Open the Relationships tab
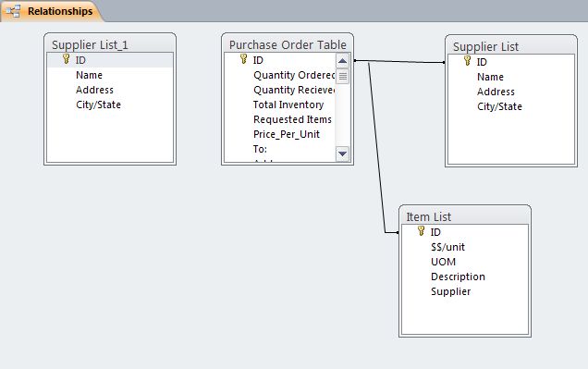 [52, 11]
